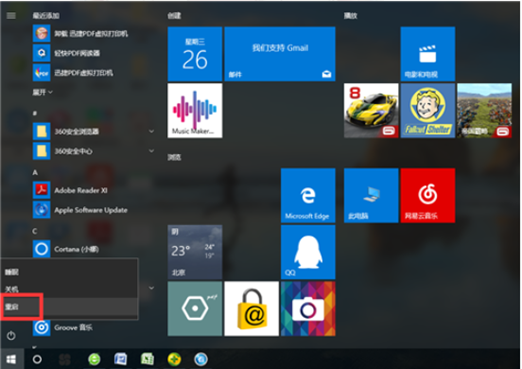The image size is (522, 369).
Task: Launch the Fallout Shelter game tile
Action: tap(428, 110)
